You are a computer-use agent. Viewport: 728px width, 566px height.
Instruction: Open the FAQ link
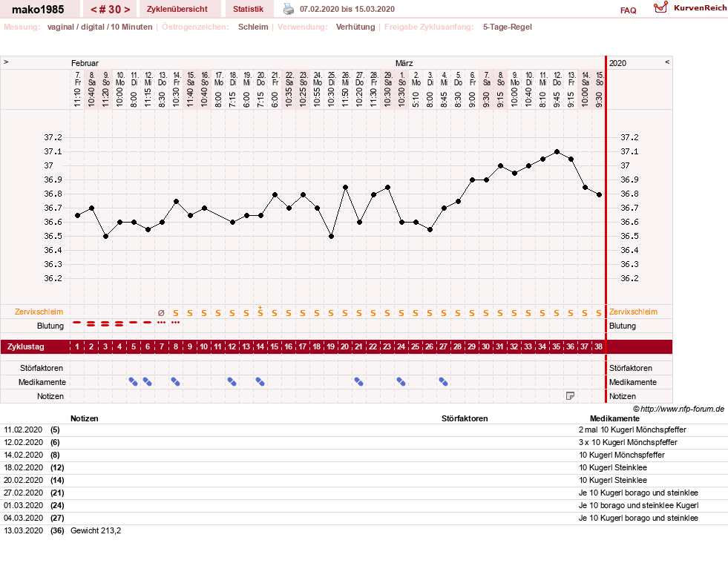(628, 10)
